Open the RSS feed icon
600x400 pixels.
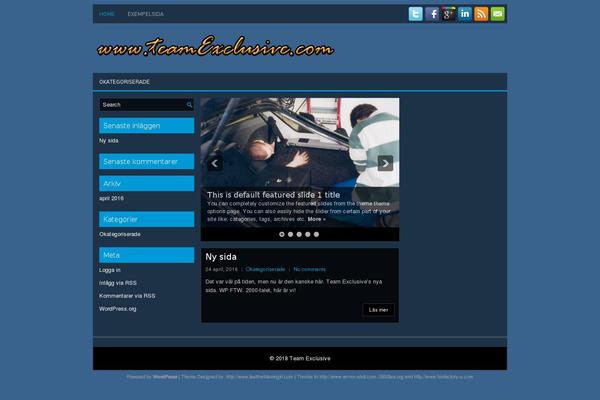click(x=481, y=14)
